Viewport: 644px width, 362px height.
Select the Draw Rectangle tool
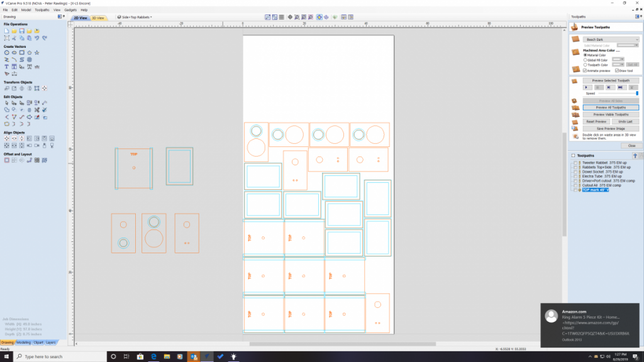[x=22, y=52]
